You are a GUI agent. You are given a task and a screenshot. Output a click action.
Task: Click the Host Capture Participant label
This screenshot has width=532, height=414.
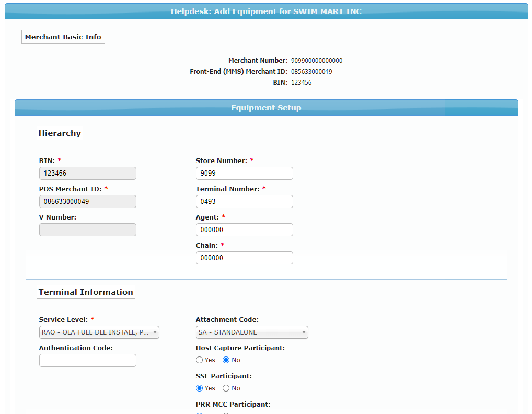240,348
